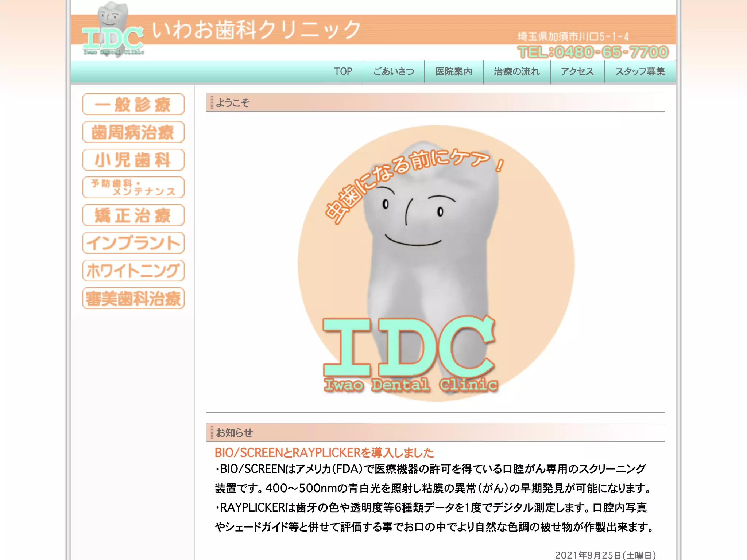The width and height of the screenshot is (747, 560).
Task: Click the BIO/SCREENとRAYPLICKERを導入しました headline
Action: pyautogui.click(x=324, y=453)
